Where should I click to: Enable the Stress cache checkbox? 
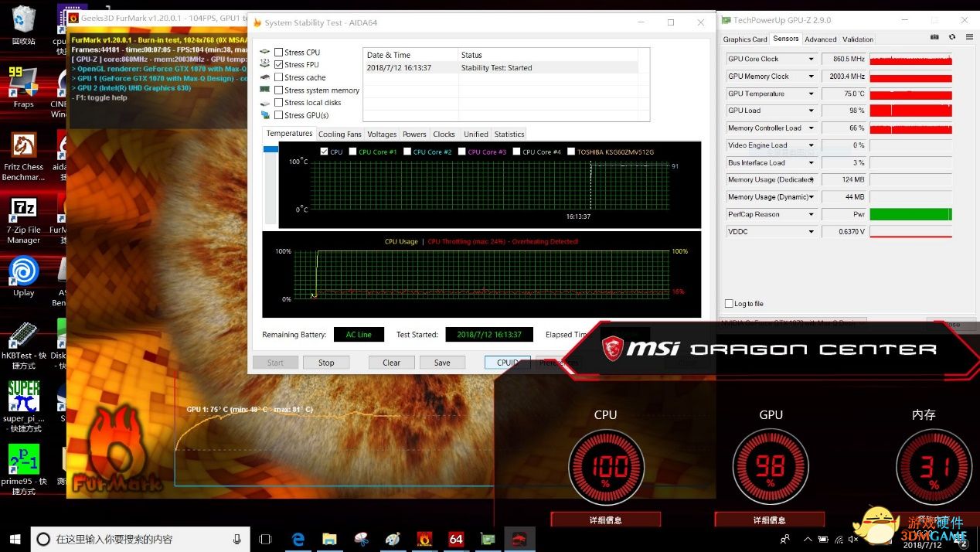[278, 77]
